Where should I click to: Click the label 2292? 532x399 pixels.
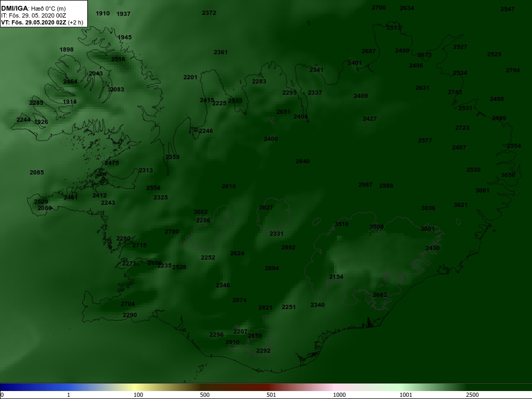pos(263,351)
